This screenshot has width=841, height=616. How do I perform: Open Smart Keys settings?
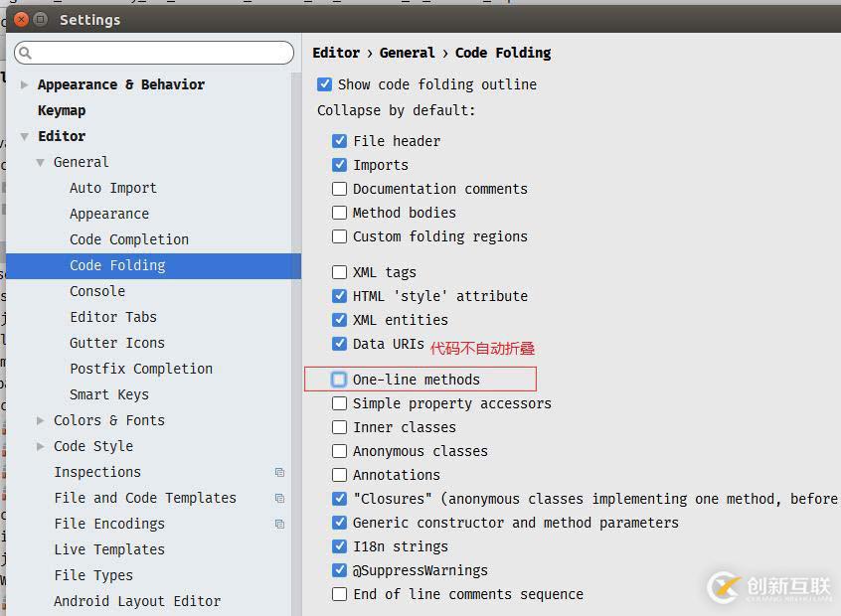(x=109, y=394)
